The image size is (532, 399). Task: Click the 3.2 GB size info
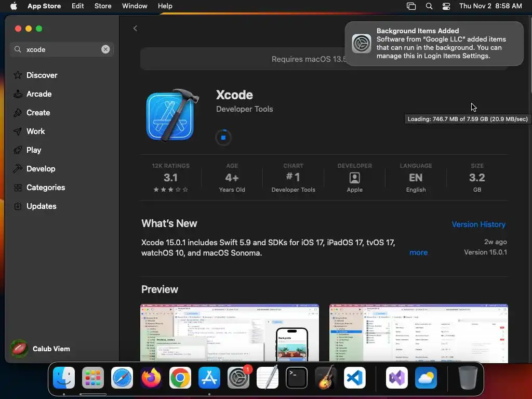coord(477,178)
